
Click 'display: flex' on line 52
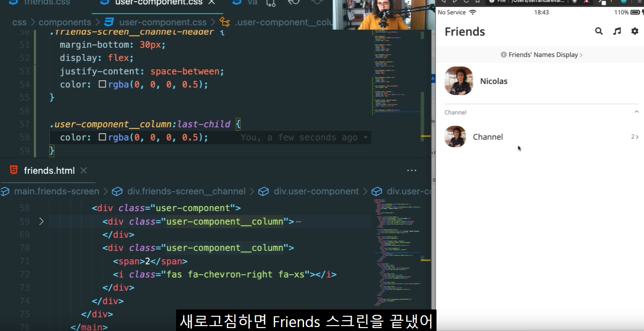tap(97, 58)
